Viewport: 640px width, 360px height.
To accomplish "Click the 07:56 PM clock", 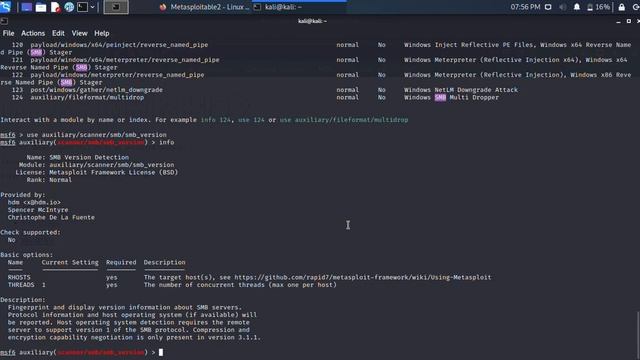I will coord(525,7).
